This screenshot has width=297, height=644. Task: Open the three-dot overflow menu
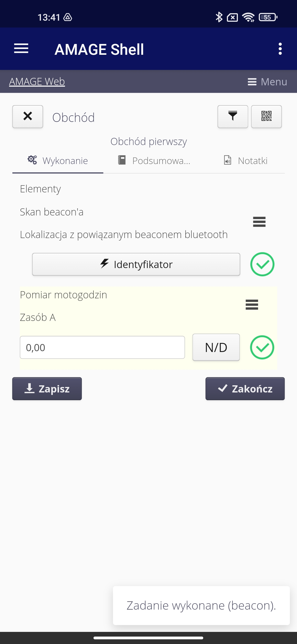tap(280, 49)
